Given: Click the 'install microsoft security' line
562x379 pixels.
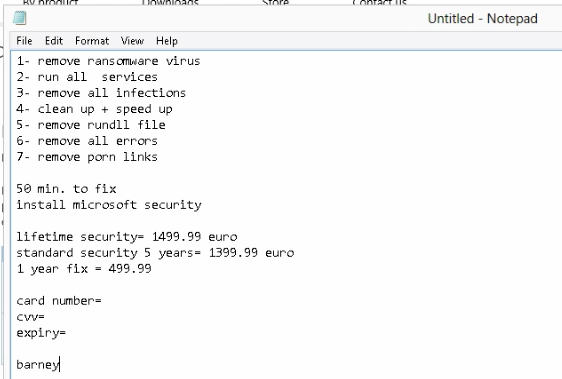Looking at the screenshot, I should tap(109, 205).
